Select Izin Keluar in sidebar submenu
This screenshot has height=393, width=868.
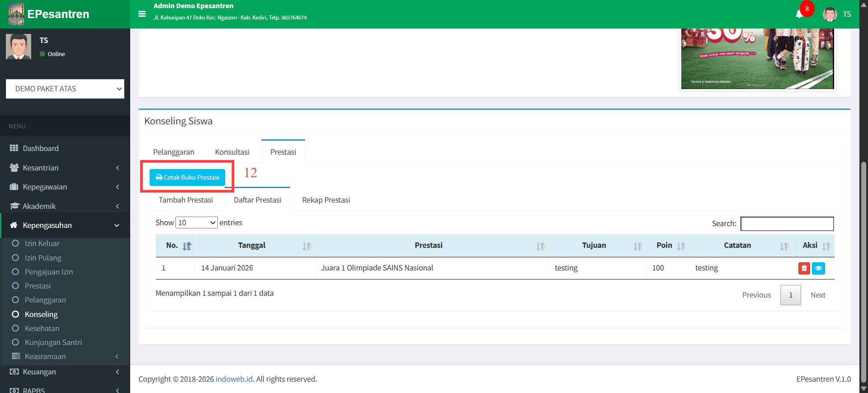[42, 243]
